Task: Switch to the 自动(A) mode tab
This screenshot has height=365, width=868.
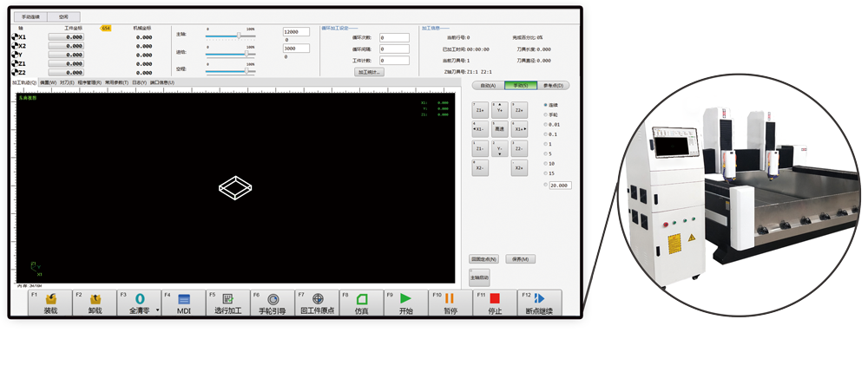Action: pos(487,86)
